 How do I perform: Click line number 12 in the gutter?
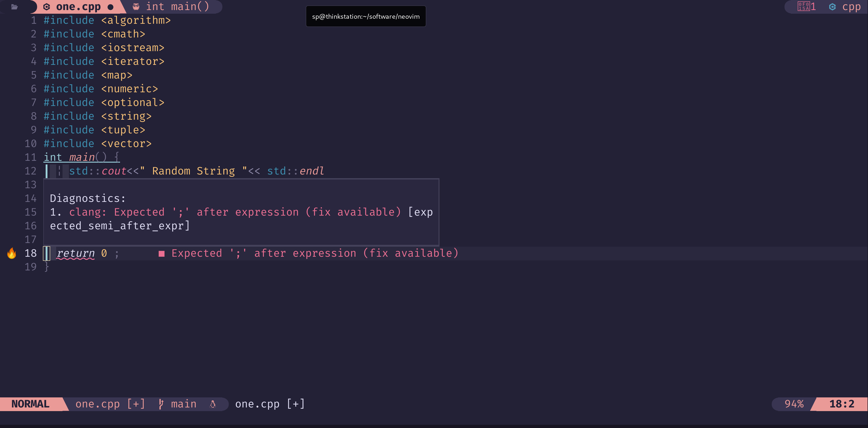click(30, 171)
